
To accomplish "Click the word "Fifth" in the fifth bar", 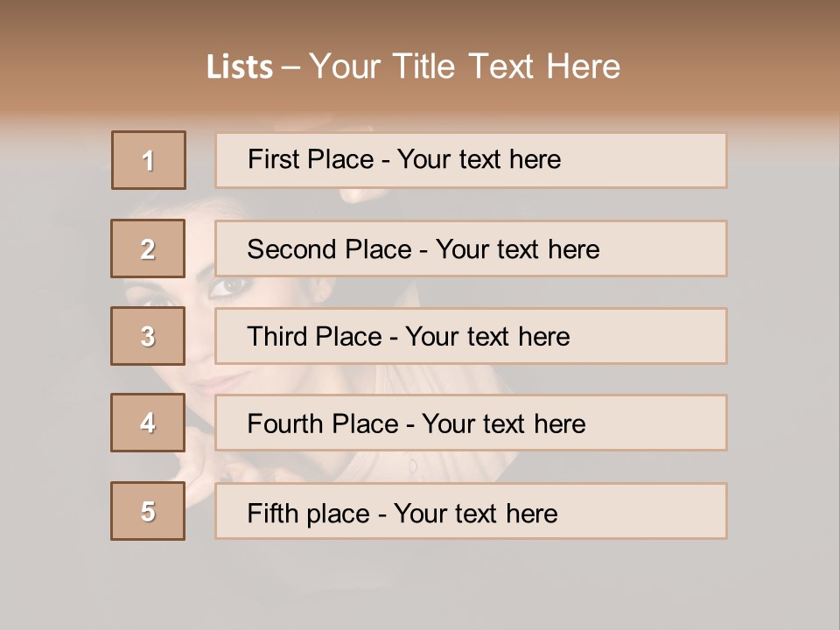I will coord(274,513).
